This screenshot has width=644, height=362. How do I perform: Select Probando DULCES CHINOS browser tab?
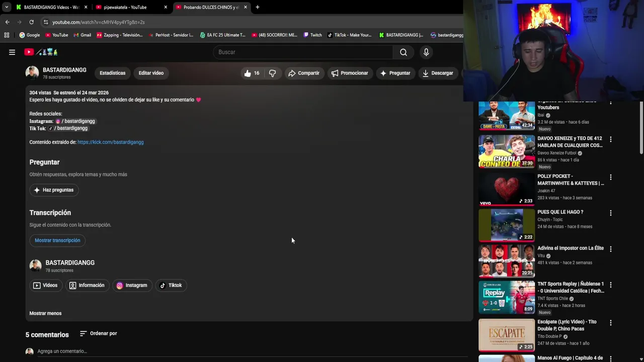pyautogui.click(x=211, y=7)
